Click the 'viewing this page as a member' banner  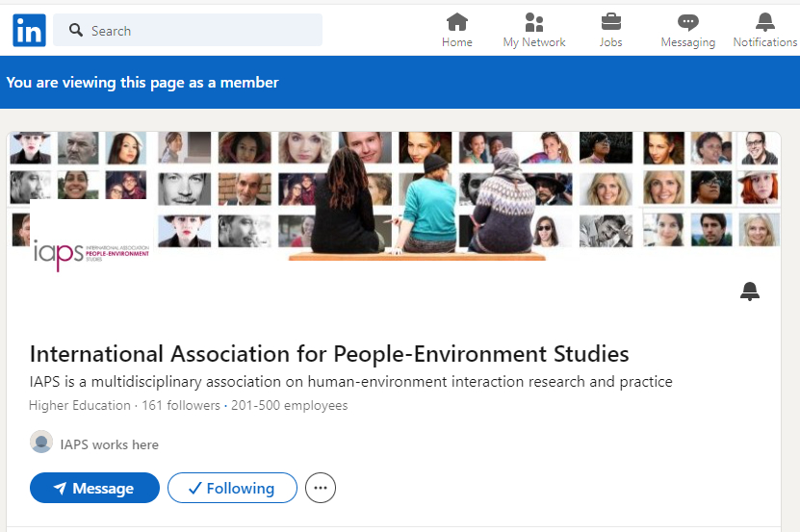142,83
